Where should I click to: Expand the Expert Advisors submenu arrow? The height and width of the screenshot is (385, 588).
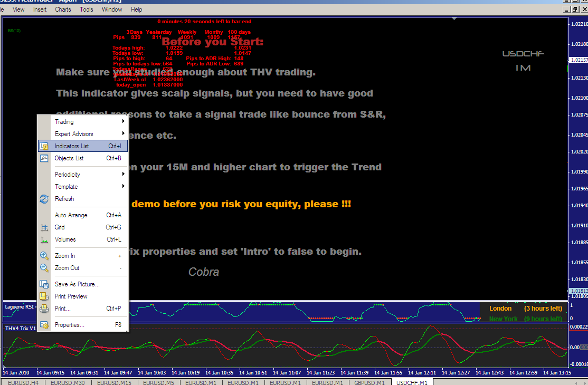[x=123, y=134]
